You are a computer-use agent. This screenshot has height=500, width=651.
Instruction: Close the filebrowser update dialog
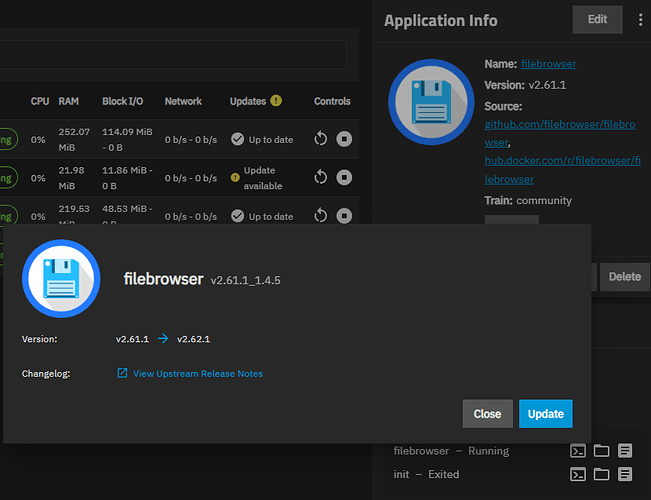pyautogui.click(x=487, y=414)
